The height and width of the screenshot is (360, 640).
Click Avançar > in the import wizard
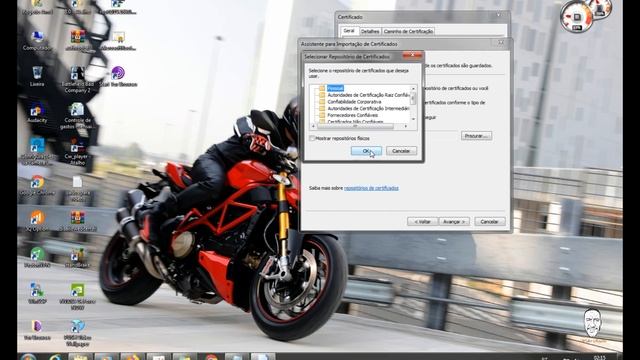point(454,222)
